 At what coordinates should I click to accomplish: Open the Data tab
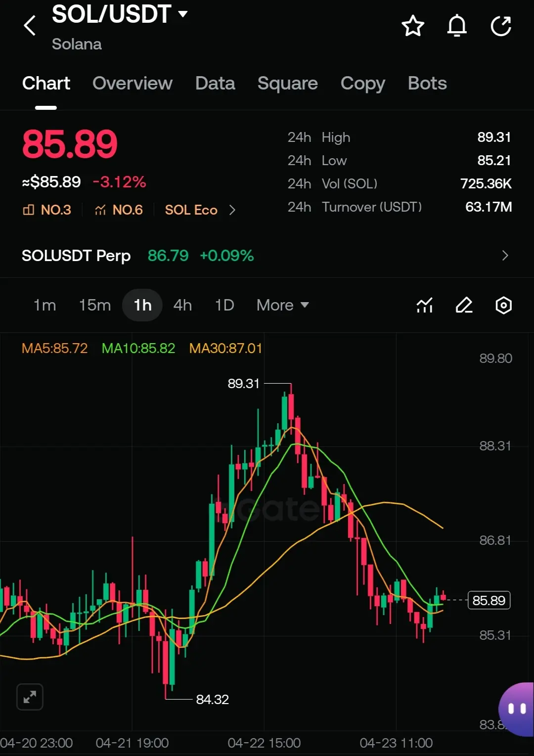click(x=215, y=83)
